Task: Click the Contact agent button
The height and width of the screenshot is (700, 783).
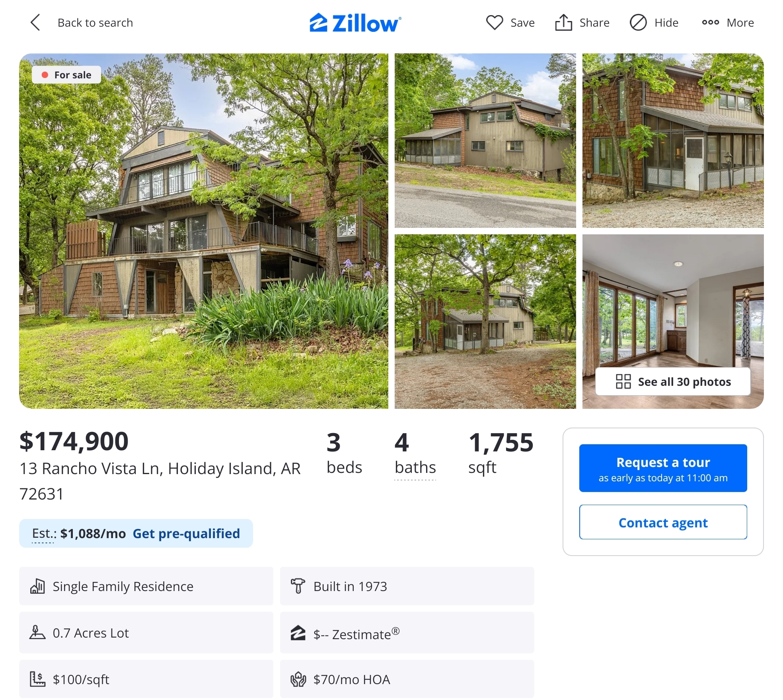Action: (663, 522)
